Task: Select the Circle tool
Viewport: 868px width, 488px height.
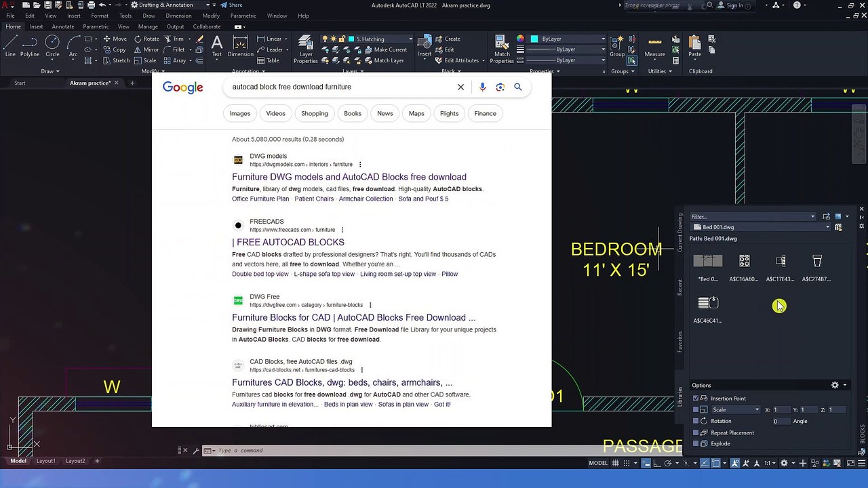Action: [x=52, y=46]
